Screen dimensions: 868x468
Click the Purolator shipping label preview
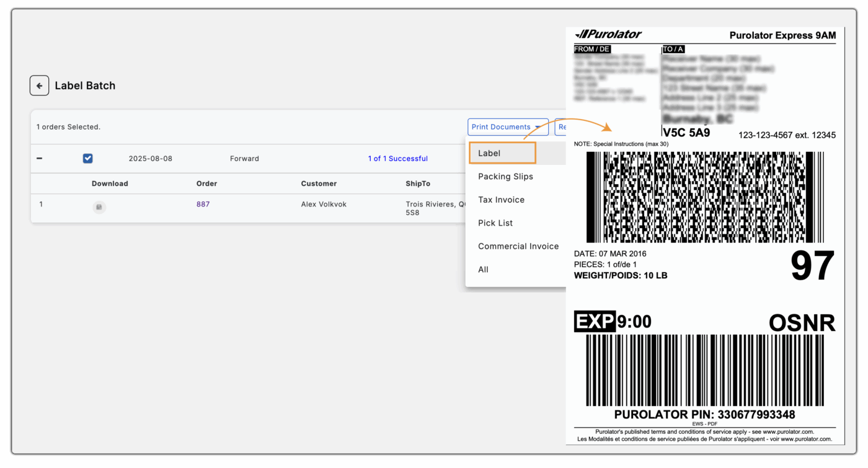[x=705, y=236]
